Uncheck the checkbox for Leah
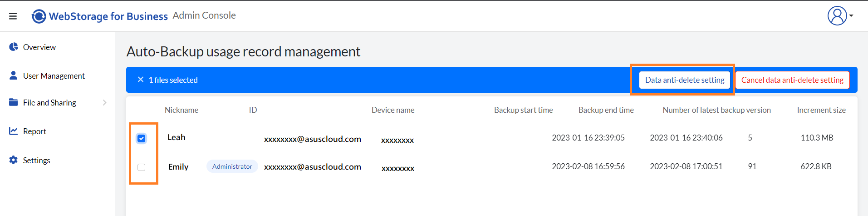 click(x=142, y=138)
